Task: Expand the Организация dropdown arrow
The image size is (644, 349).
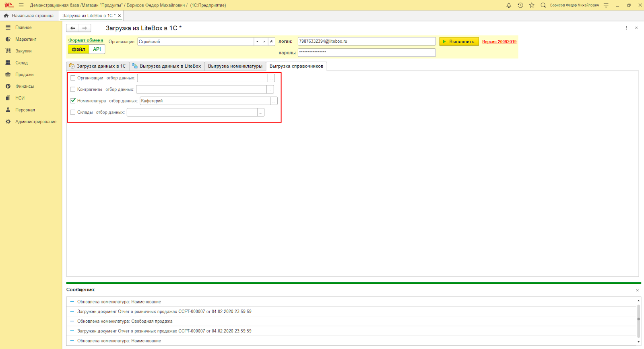Action: 257,42
